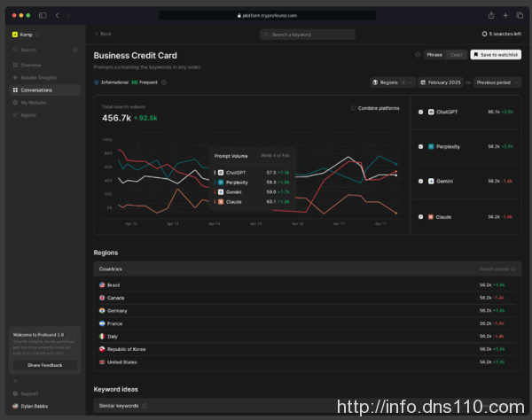
Task: Go to My Website section
Action: point(34,102)
